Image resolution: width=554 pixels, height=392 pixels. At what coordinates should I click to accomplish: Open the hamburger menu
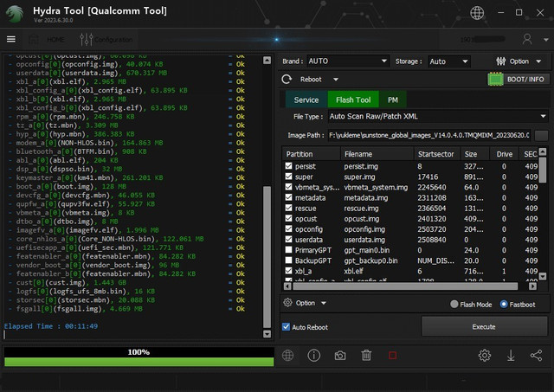tap(11, 39)
